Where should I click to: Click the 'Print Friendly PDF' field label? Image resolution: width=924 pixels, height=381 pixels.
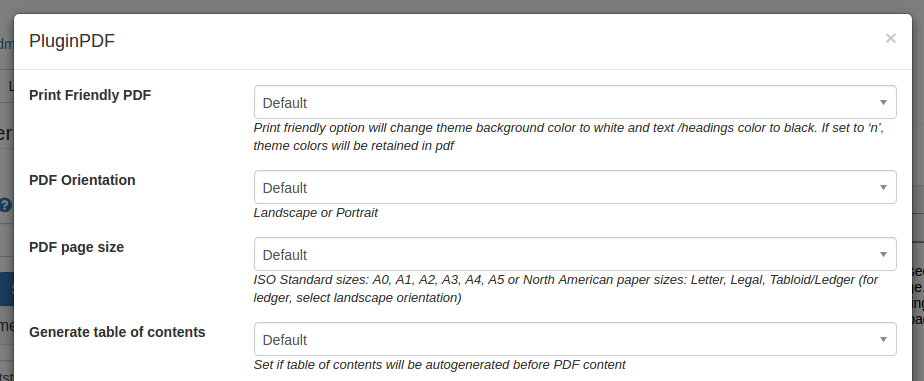90,95
